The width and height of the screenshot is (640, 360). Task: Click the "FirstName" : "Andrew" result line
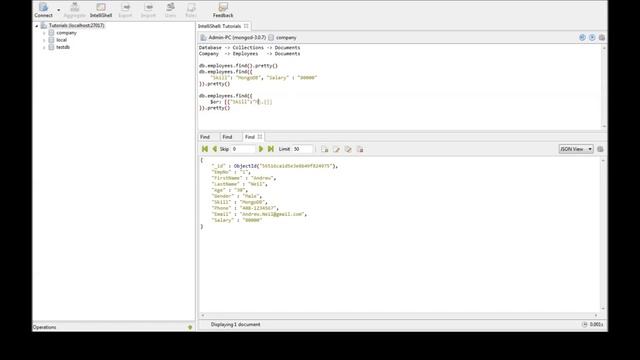(244, 178)
